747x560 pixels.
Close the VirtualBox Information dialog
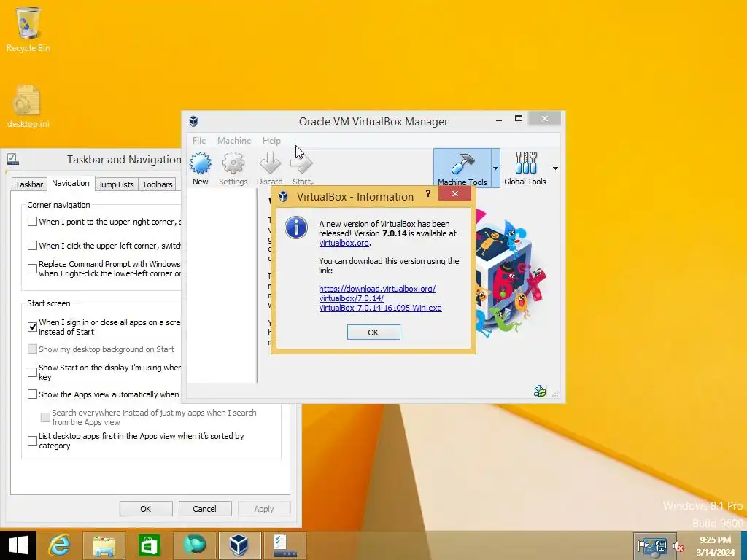(x=455, y=193)
